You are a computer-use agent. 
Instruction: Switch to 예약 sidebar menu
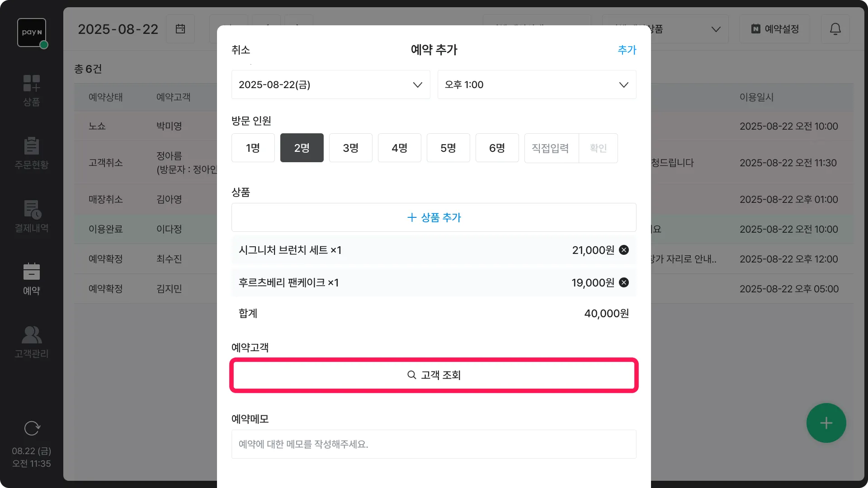(31, 279)
